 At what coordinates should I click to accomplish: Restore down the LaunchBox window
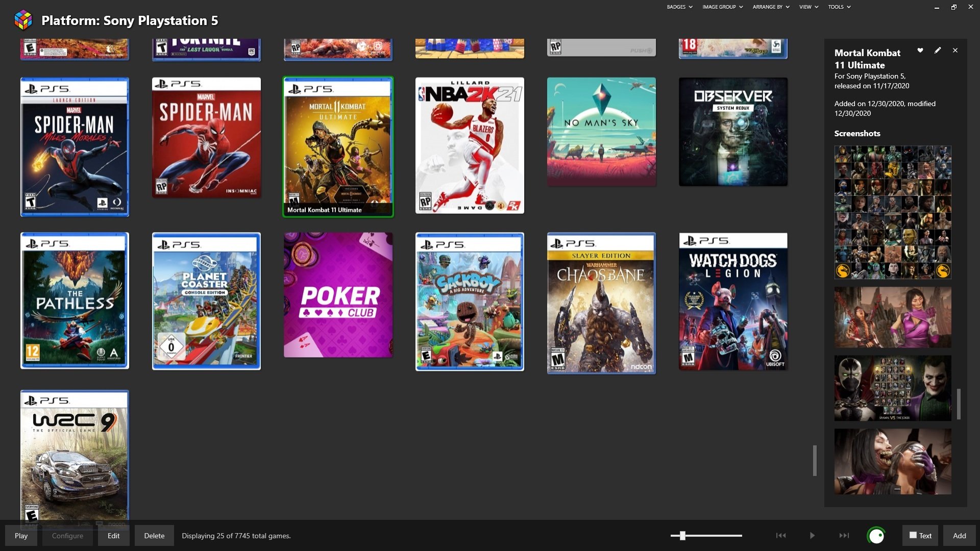click(x=953, y=7)
